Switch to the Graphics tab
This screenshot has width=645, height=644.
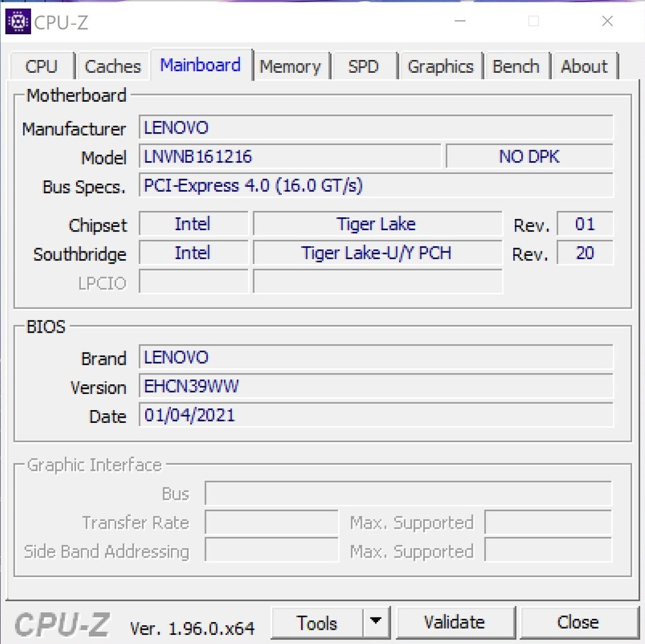point(441,66)
